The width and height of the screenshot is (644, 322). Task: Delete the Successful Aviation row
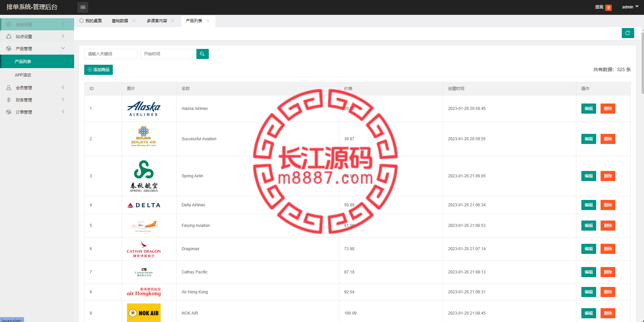point(608,139)
